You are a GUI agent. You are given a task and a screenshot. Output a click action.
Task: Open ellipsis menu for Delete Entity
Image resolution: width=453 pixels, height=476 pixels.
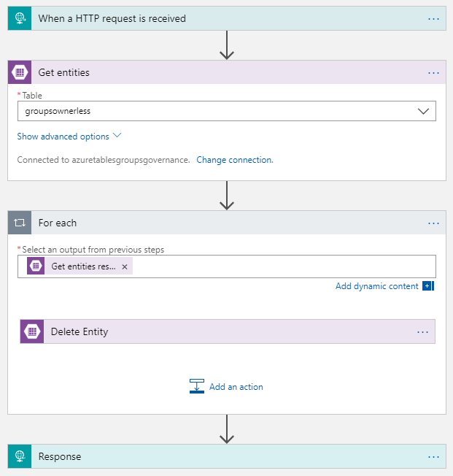click(422, 331)
